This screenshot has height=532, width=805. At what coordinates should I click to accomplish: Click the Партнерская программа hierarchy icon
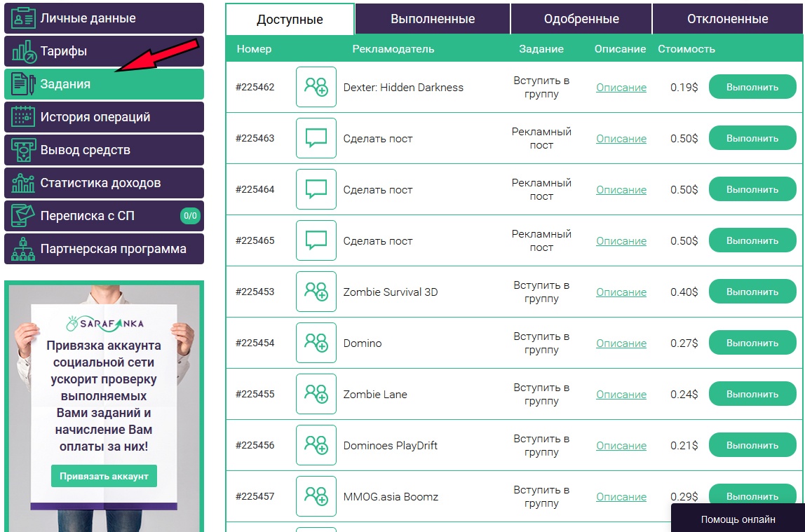[24, 249]
